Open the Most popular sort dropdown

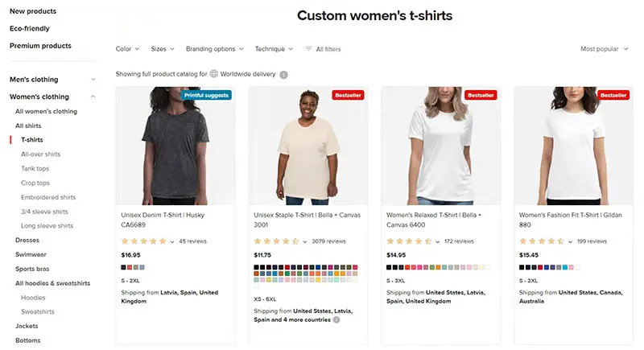click(x=605, y=49)
